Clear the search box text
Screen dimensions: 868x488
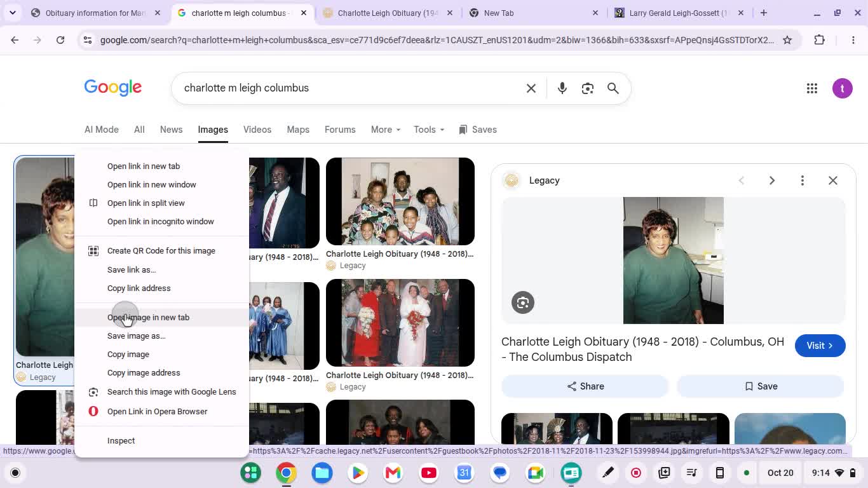[x=531, y=88]
